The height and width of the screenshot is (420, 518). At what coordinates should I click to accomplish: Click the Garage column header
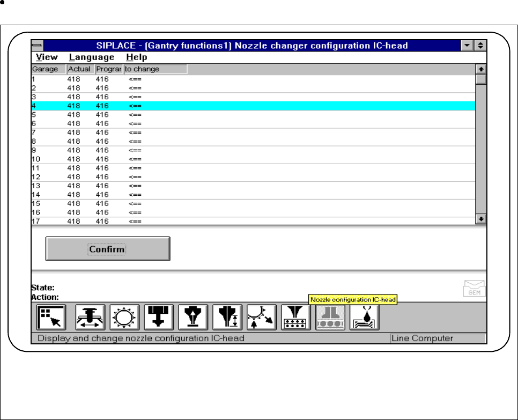48,69
